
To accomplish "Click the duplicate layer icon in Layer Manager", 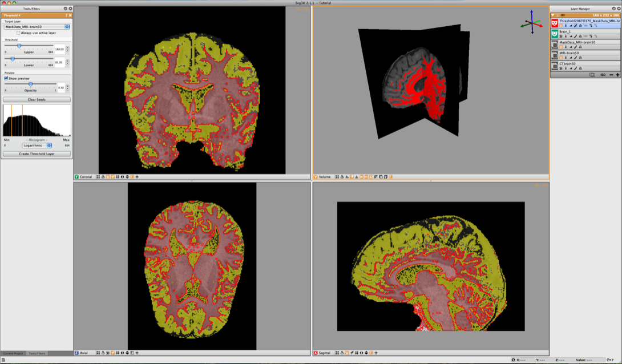I will click(592, 75).
